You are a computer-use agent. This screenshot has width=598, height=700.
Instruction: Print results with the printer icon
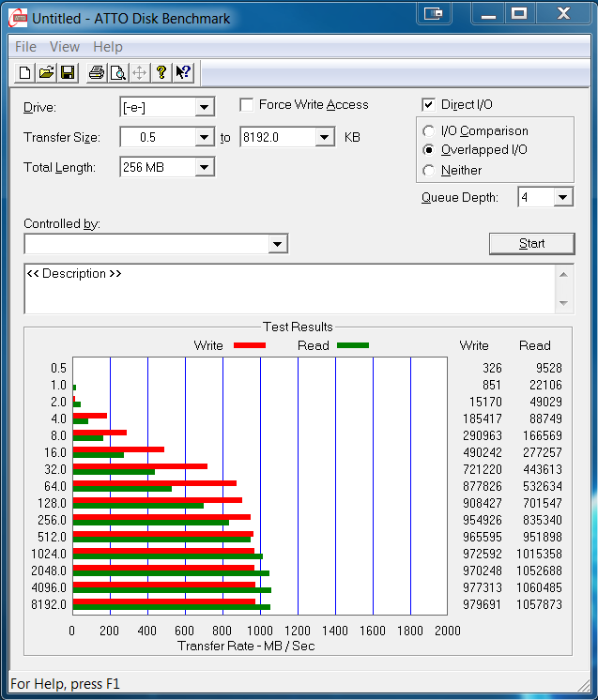click(96, 72)
